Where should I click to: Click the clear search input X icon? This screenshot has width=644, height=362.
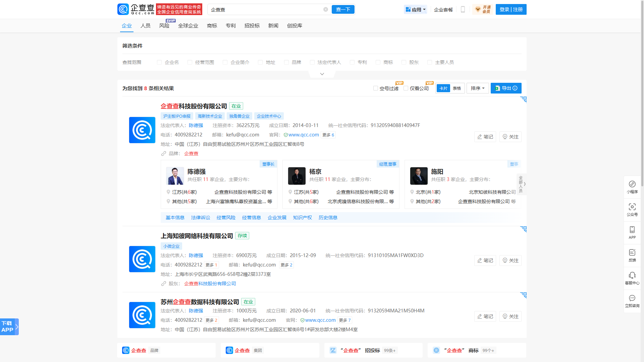pos(325,9)
